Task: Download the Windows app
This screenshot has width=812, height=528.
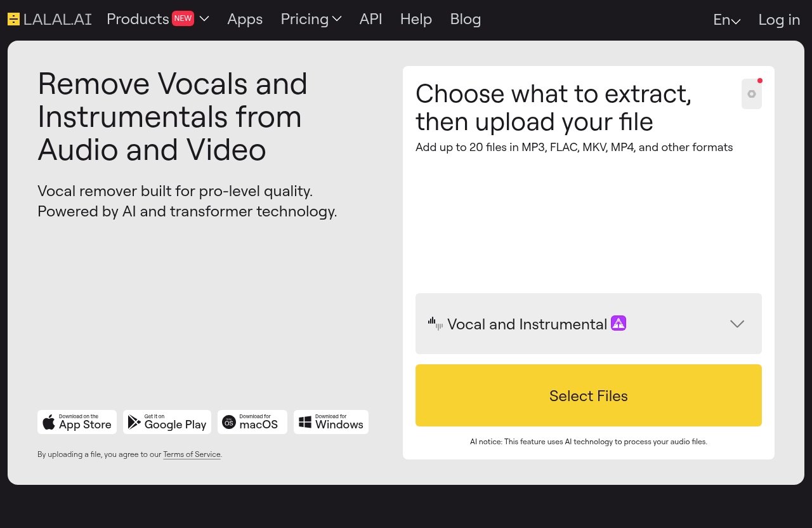Action: tap(331, 422)
